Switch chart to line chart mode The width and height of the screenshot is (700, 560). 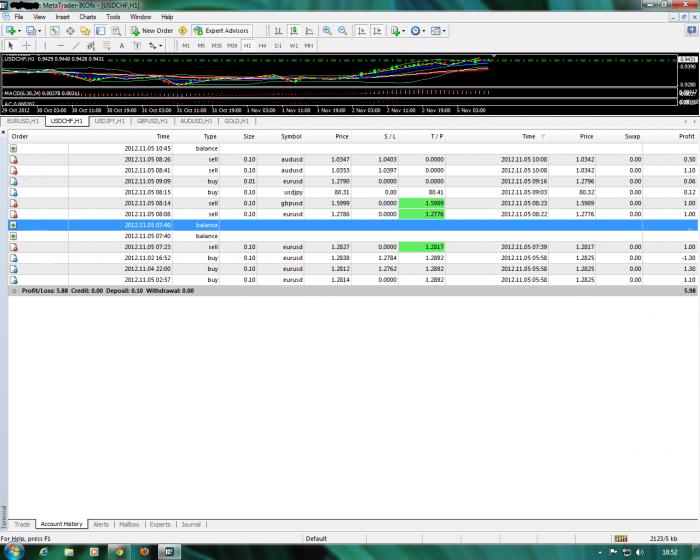pyautogui.click(x=309, y=31)
